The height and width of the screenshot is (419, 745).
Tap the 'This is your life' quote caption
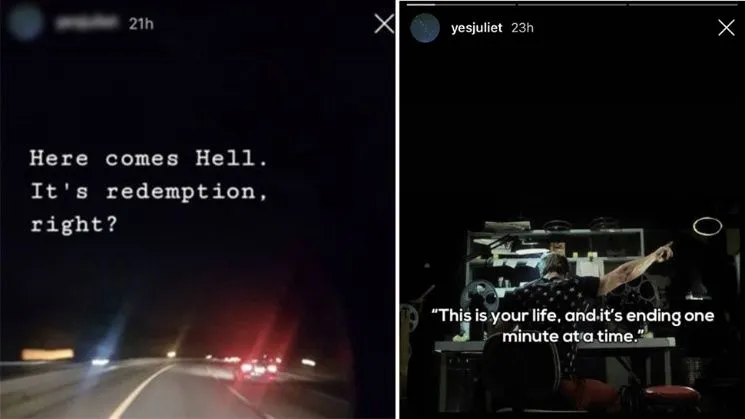pyautogui.click(x=573, y=326)
